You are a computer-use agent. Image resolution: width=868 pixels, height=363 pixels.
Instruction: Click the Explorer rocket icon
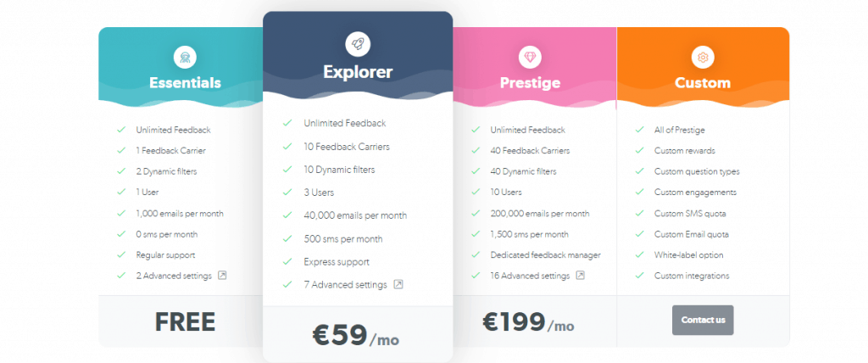pyautogui.click(x=358, y=44)
